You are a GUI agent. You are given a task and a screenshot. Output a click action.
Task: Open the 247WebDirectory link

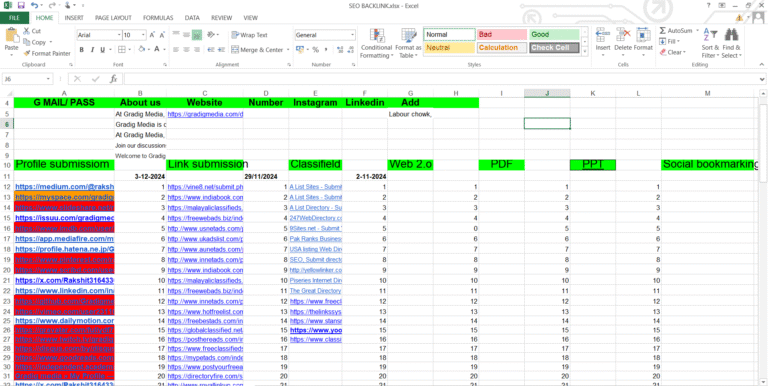[315, 218]
